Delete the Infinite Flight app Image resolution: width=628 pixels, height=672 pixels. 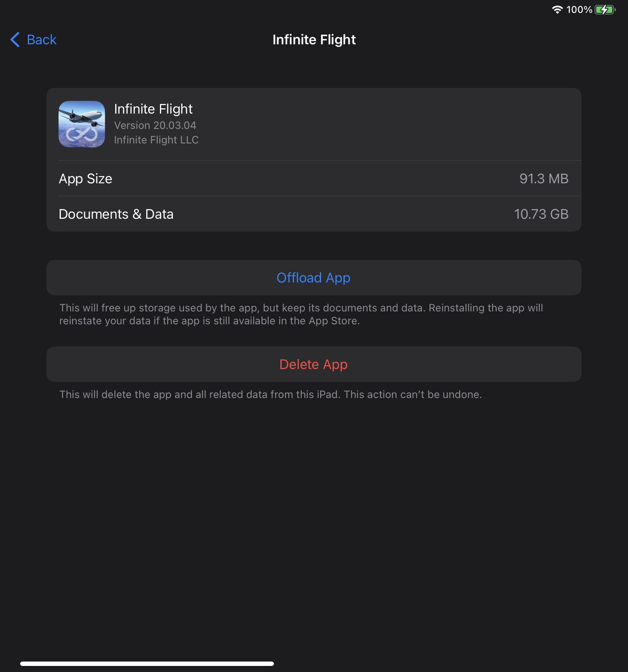click(314, 364)
